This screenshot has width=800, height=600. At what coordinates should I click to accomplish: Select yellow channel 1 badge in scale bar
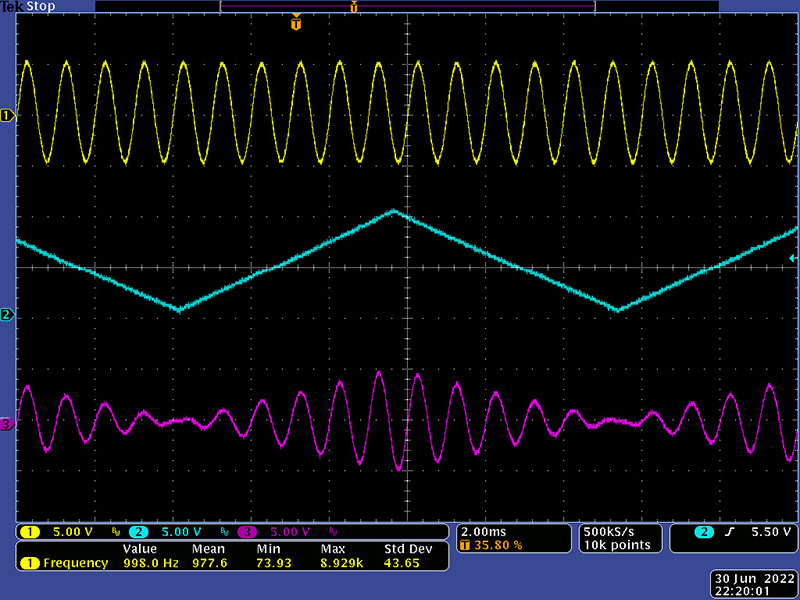[31, 531]
